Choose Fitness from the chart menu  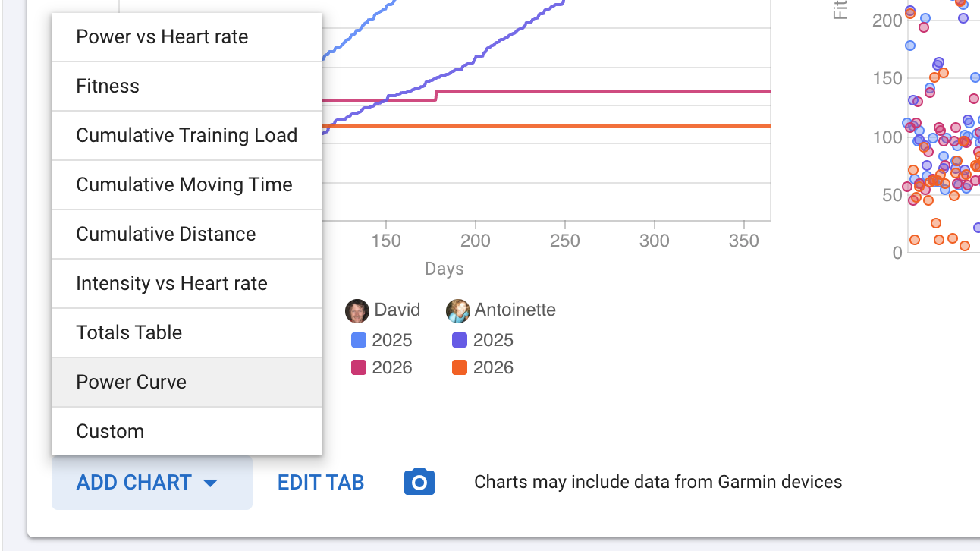pyautogui.click(x=108, y=87)
